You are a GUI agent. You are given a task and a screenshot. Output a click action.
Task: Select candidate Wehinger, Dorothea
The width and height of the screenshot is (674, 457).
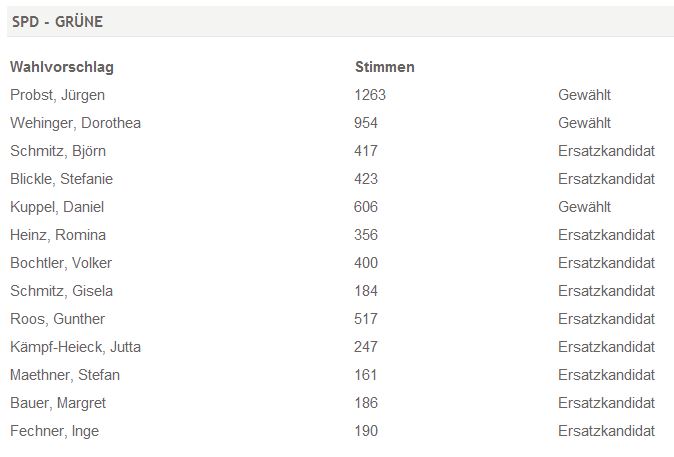tap(75, 123)
